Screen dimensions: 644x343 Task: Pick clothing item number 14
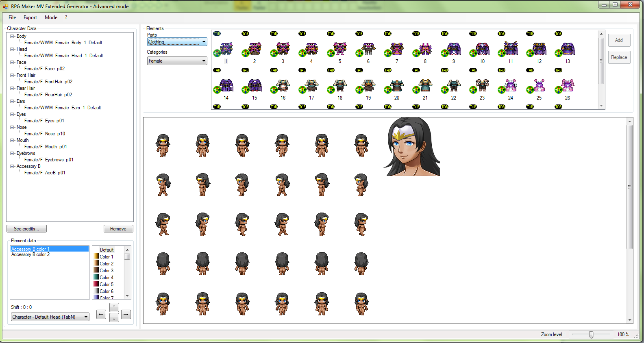pos(226,86)
